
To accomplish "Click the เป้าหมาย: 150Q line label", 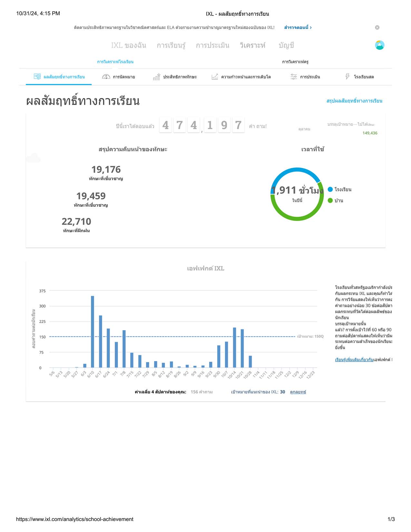I will 310,336.
